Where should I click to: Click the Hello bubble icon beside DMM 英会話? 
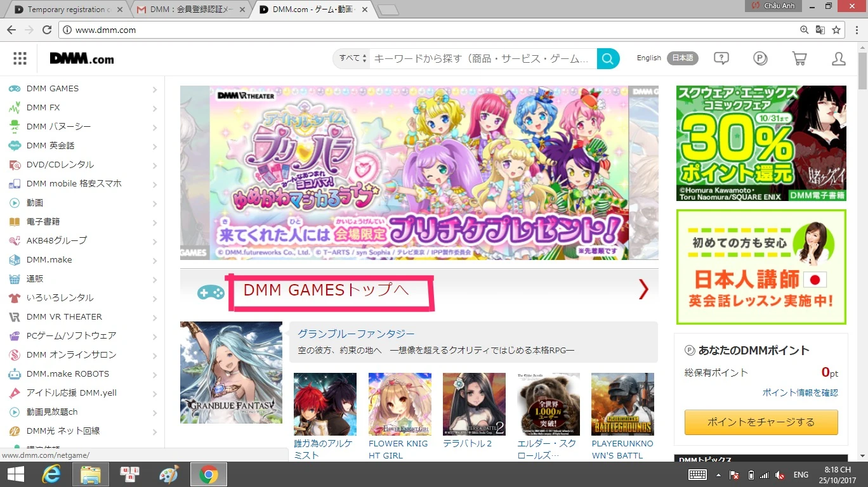[14, 146]
